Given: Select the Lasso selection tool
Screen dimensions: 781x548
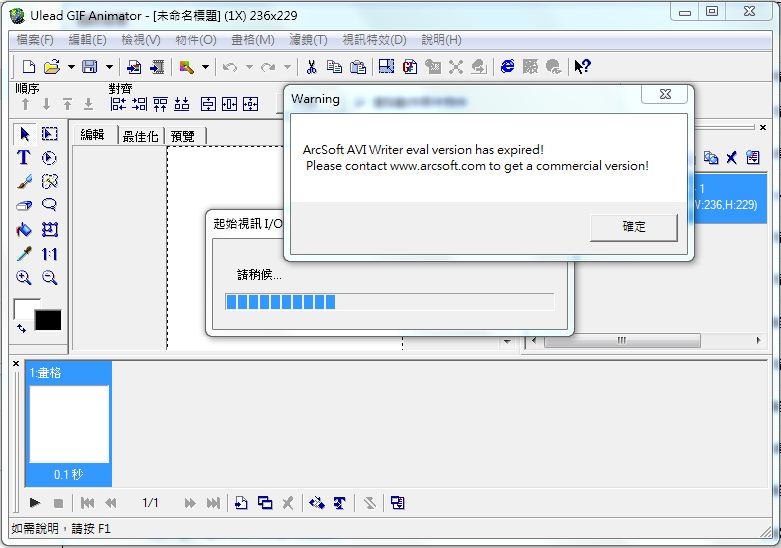Looking at the screenshot, I should [x=49, y=204].
